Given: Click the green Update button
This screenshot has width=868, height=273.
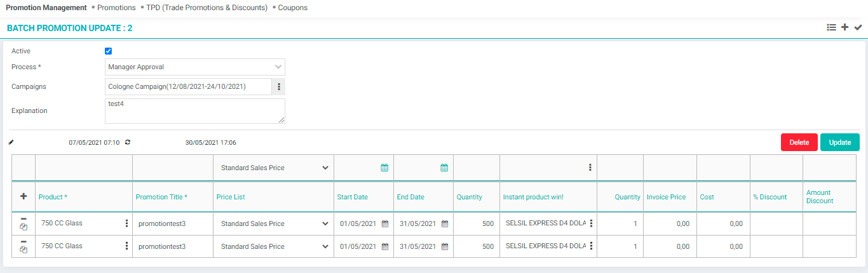Looking at the screenshot, I should (840, 142).
